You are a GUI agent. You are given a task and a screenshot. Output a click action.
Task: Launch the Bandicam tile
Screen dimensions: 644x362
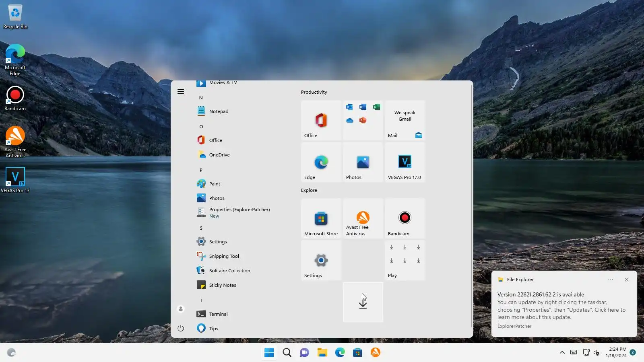(405, 218)
